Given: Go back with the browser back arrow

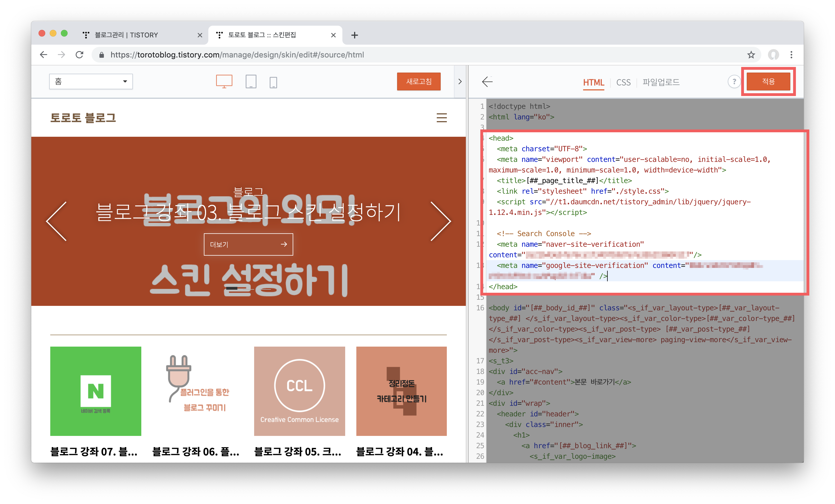Looking at the screenshot, I should pyautogui.click(x=43, y=54).
